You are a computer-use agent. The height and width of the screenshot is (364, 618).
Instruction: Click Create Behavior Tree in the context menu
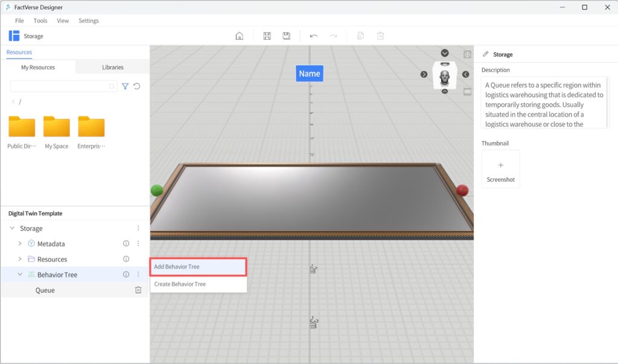198,284
